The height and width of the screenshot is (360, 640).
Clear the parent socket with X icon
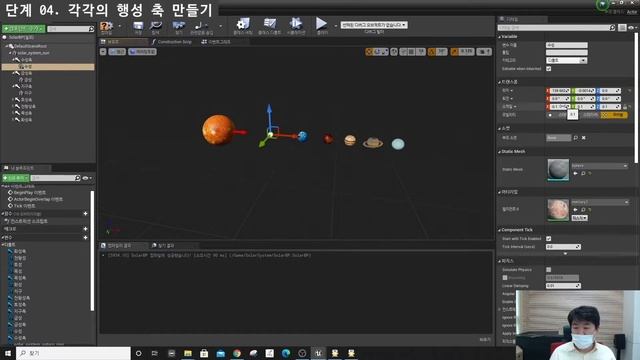pyautogui.click(x=584, y=138)
